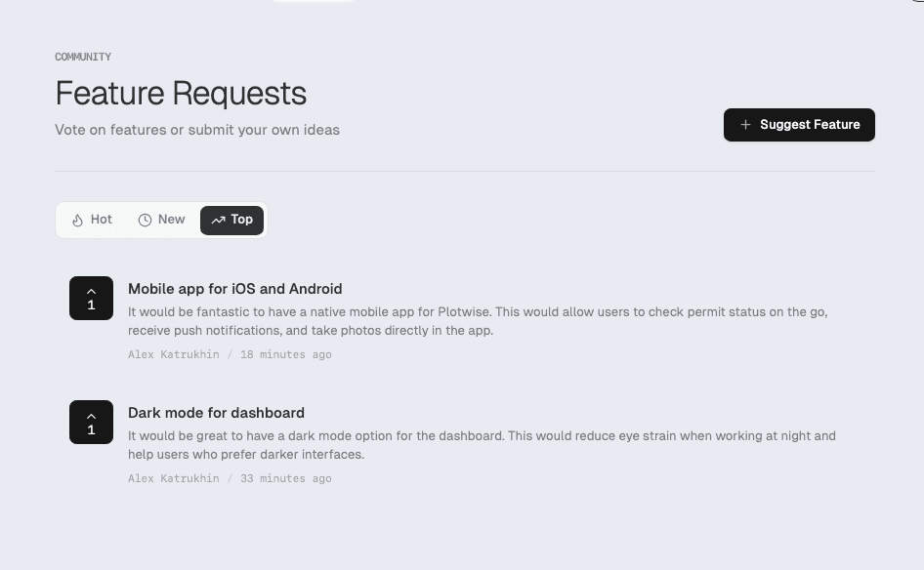This screenshot has height=570, width=924.
Task: Click author Alex Katrukhin on the first post
Action: pos(173,354)
